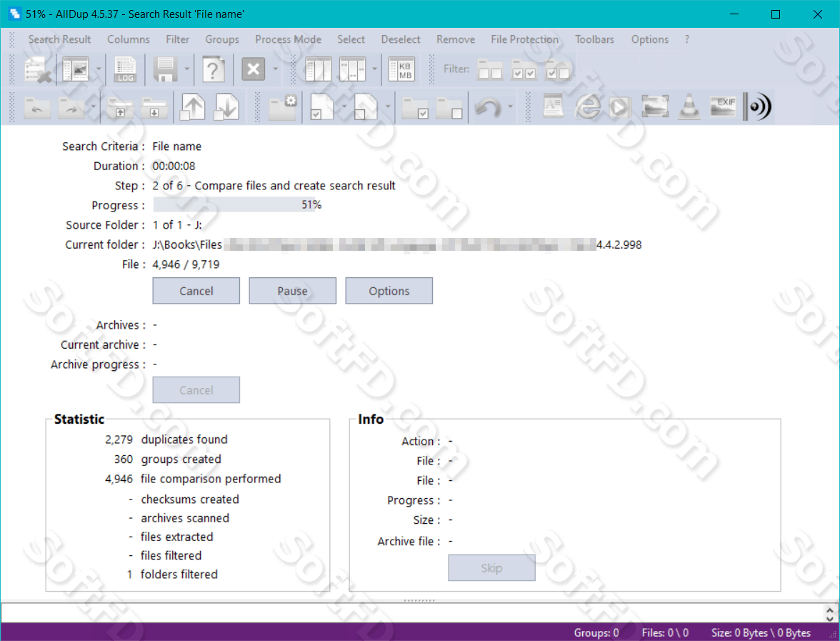Expand dropdown beside forward folder icon

[93, 106]
